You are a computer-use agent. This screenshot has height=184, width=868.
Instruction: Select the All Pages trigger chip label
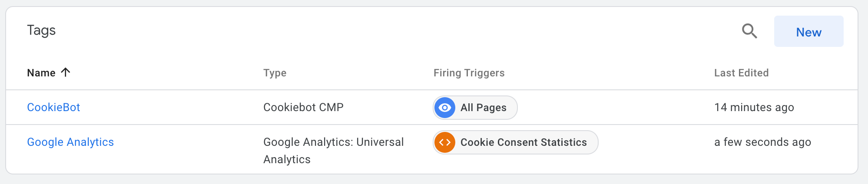484,108
